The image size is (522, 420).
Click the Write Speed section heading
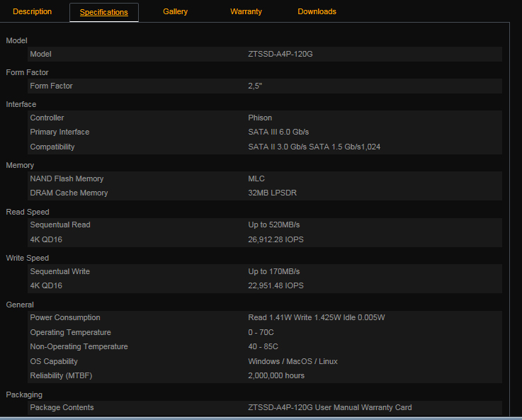[28, 259]
